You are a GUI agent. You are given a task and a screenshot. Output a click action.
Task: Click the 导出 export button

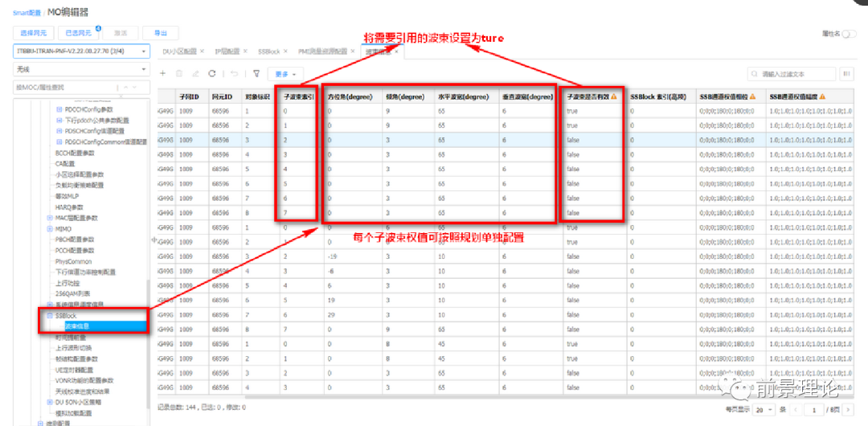click(x=160, y=33)
